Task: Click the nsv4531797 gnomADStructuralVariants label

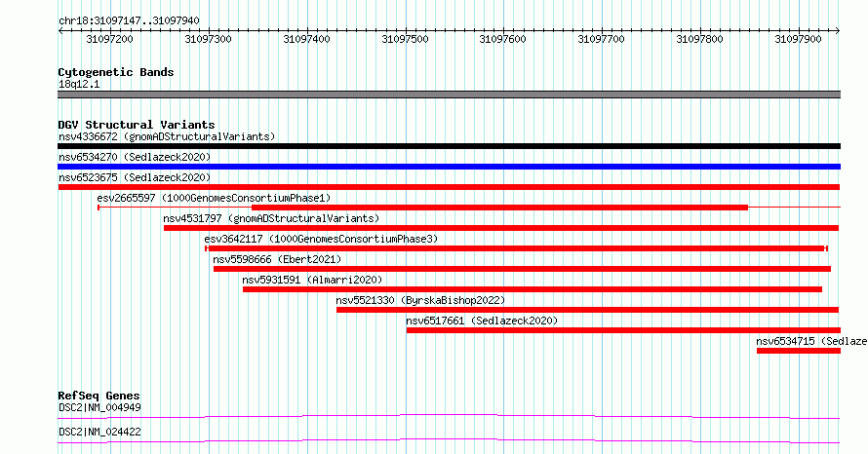Action: [271, 218]
